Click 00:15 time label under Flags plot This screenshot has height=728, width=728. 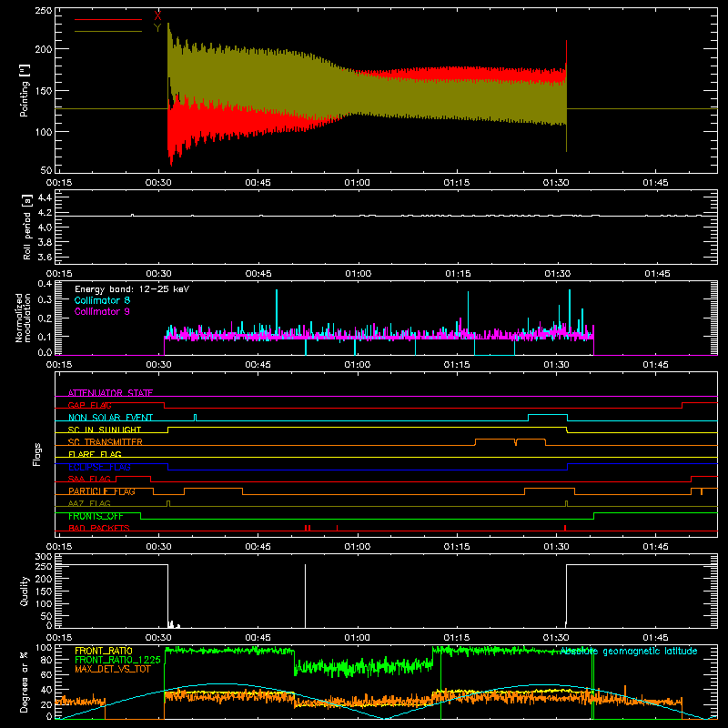(59, 547)
